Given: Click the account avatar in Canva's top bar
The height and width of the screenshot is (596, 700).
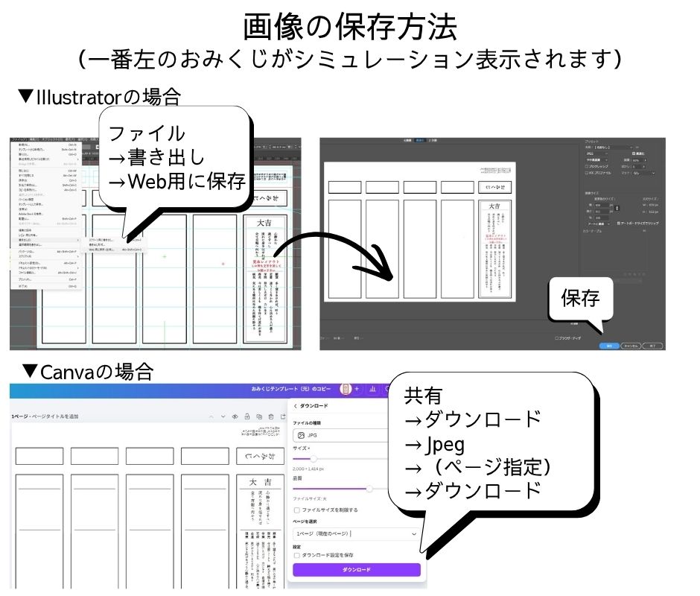Looking at the screenshot, I should point(346,389).
